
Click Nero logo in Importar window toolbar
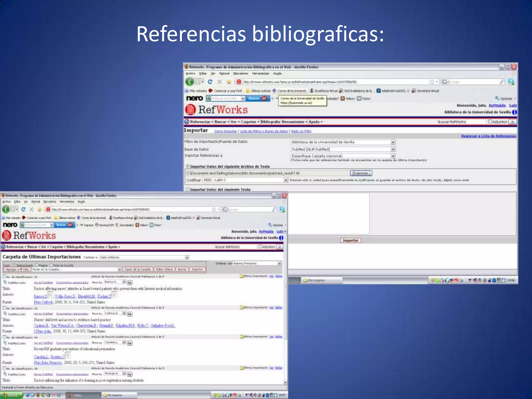click(x=195, y=98)
